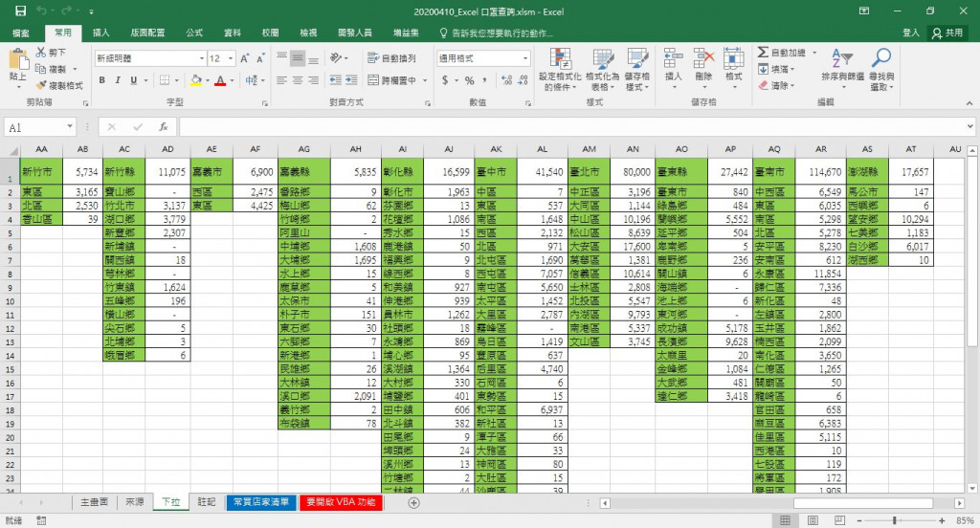This screenshot has width=980, height=528.
Task: Open AutoSum dropdown arrow
Action: pos(814,53)
